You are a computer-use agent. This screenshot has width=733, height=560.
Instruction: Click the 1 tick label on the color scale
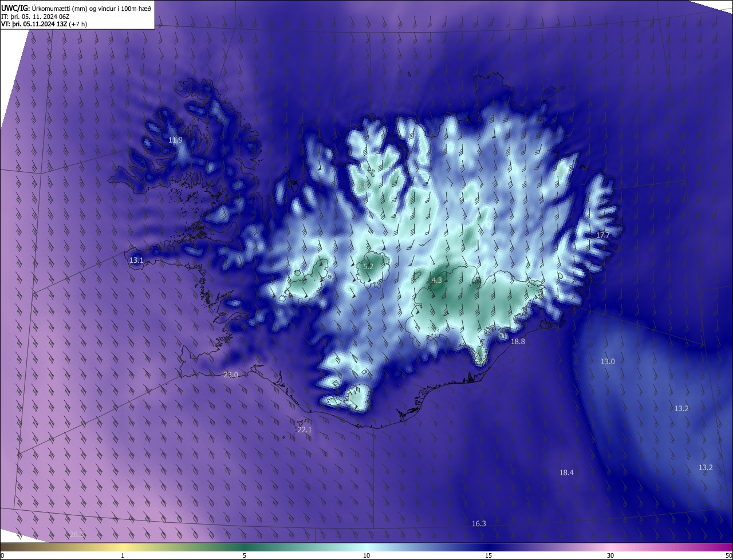point(123,555)
